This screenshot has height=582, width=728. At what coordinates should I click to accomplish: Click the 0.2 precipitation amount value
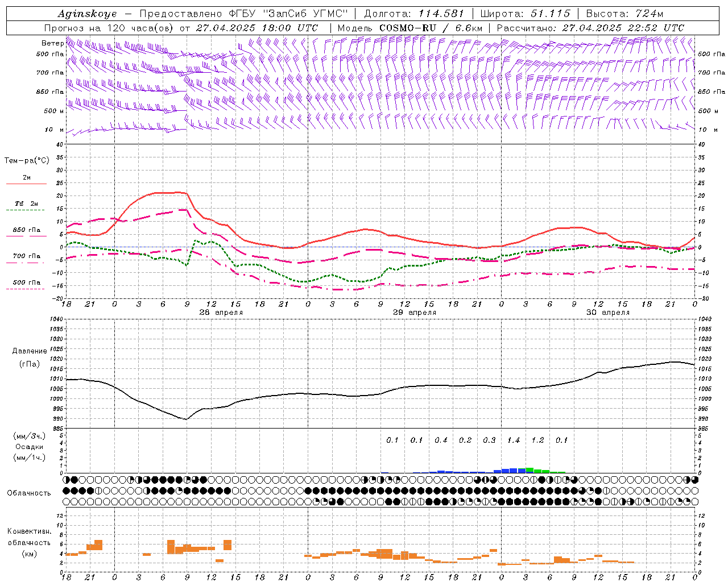point(465,440)
